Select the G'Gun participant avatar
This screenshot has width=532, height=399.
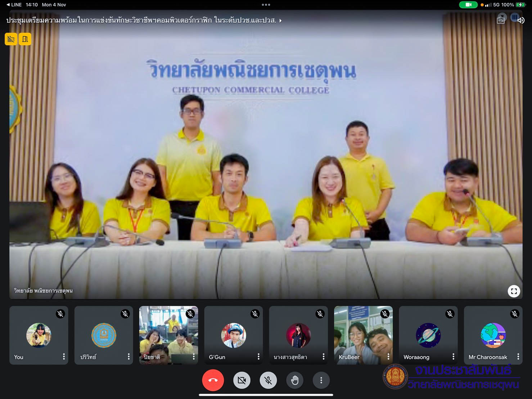click(234, 335)
